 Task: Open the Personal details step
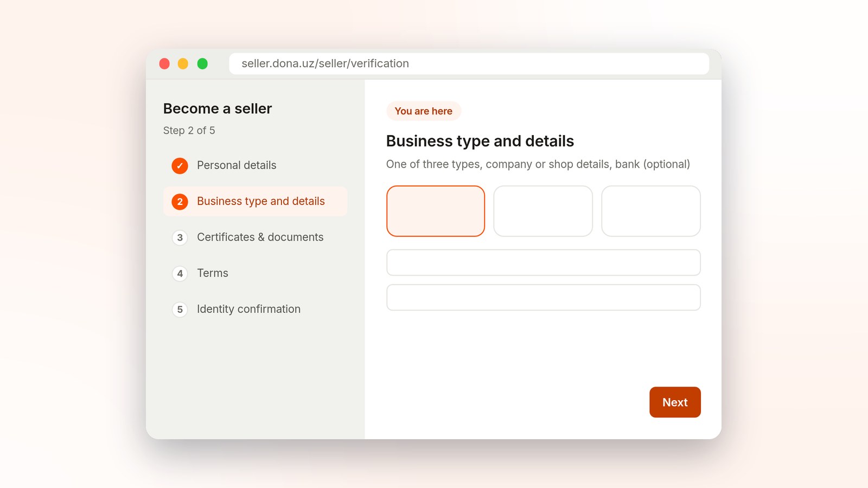click(x=255, y=165)
